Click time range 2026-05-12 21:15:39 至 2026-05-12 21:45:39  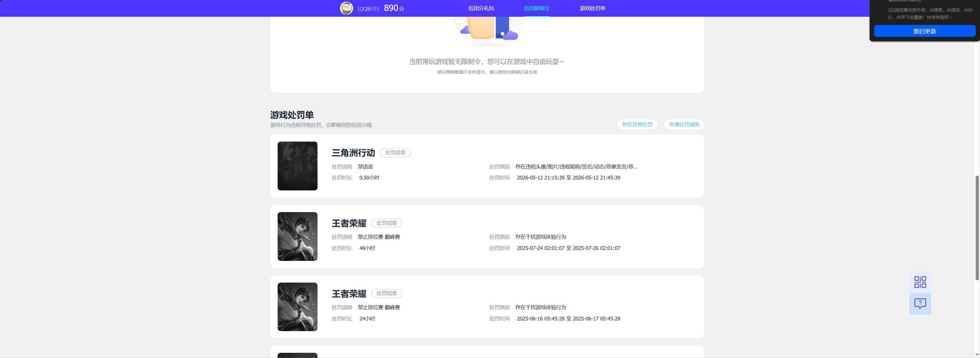pos(569,177)
